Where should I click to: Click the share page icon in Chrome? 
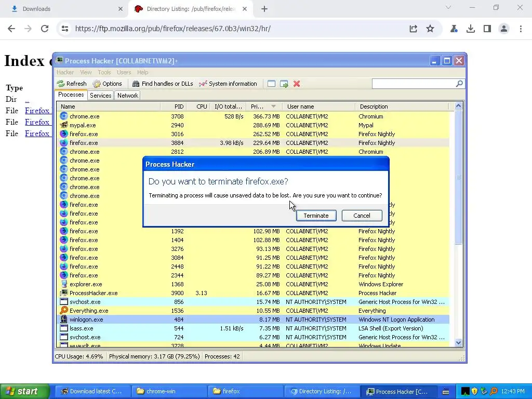click(413, 29)
